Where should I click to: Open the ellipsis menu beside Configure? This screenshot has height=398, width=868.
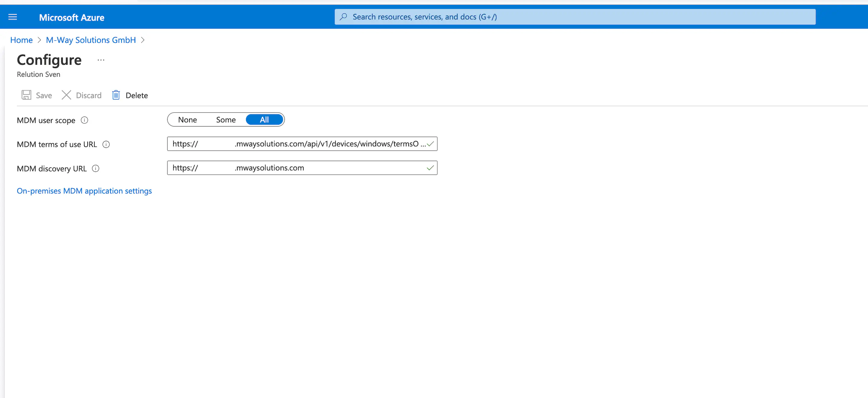pyautogui.click(x=101, y=60)
